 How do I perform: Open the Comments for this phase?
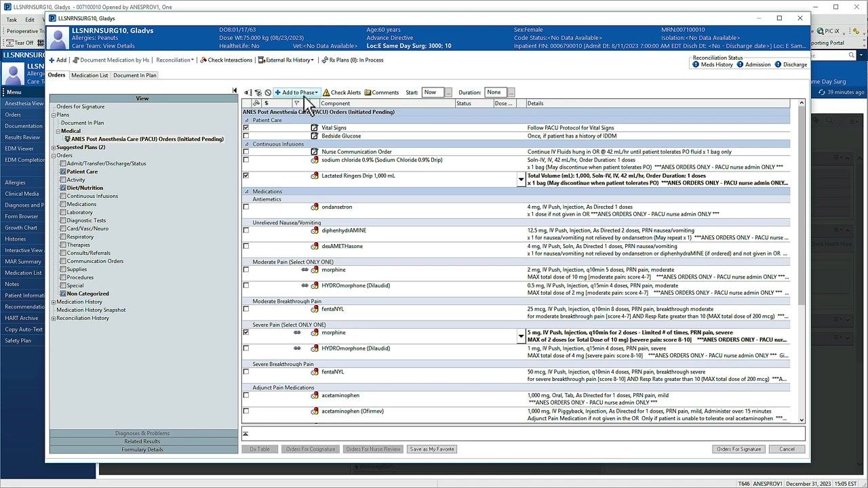coord(382,92)
